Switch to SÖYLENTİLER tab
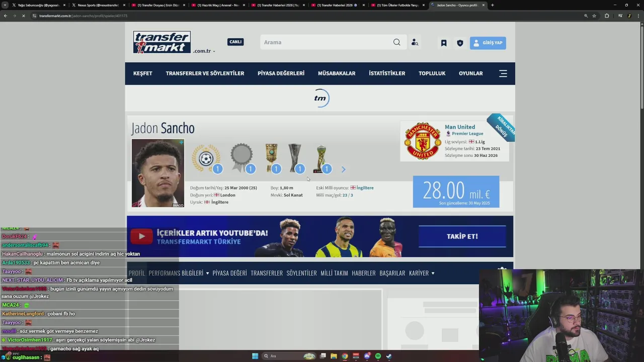Viewport: 644px width, 362px height. coord(301,273)
